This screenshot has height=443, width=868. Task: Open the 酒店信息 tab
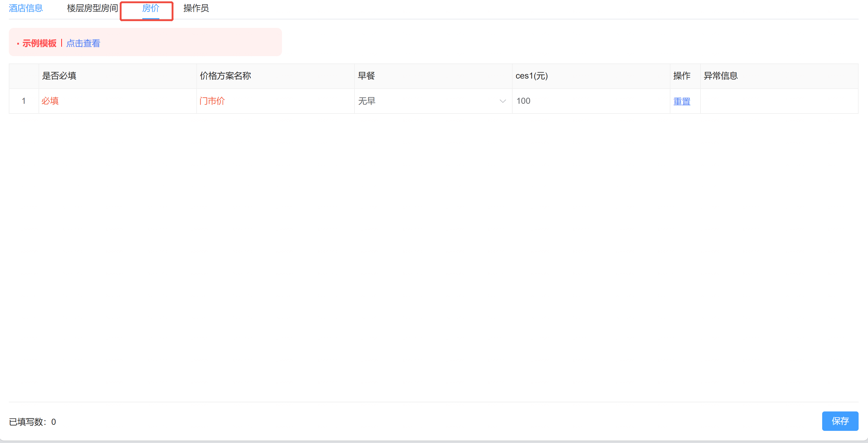point(25,8)
